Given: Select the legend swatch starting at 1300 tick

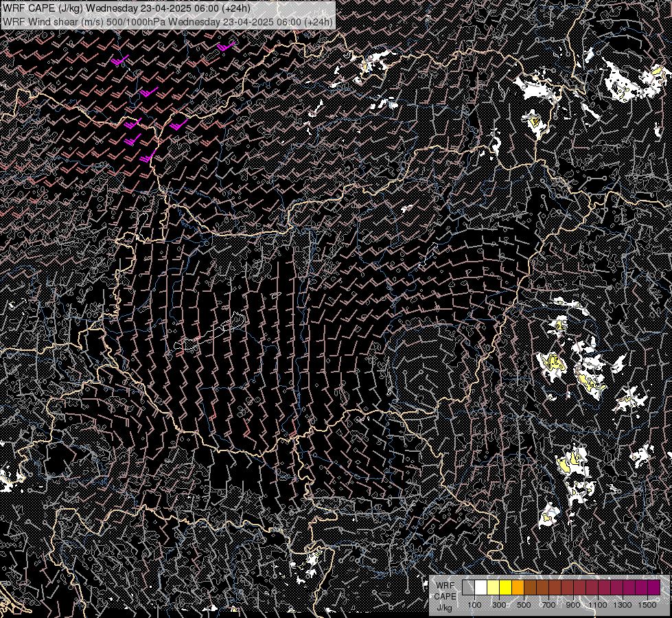Looking at the screenshot, I should point(629,588).
